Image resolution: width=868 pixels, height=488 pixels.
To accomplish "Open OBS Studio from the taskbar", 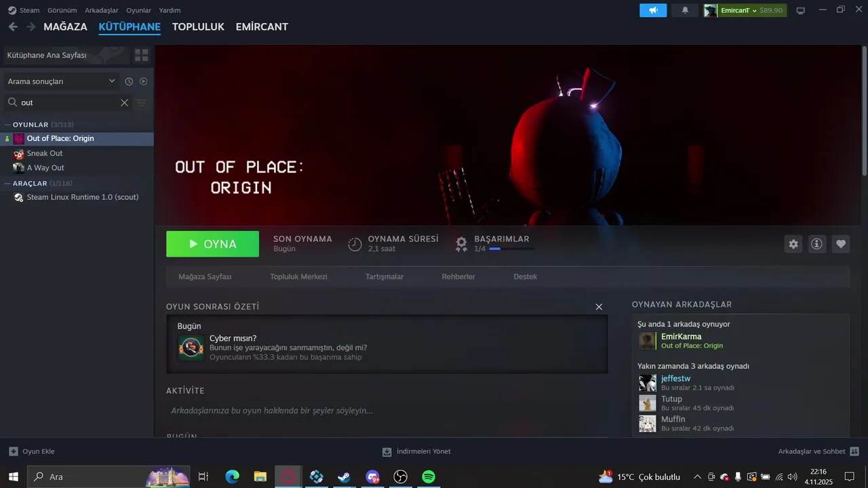I will (x=400, y=476).
